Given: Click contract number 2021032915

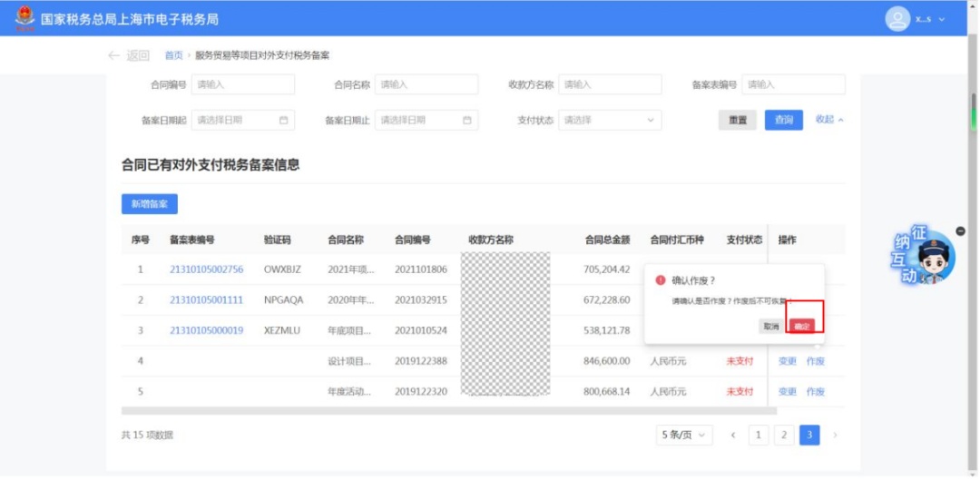Looking at the screenshot, I should [x=421, y=300].
